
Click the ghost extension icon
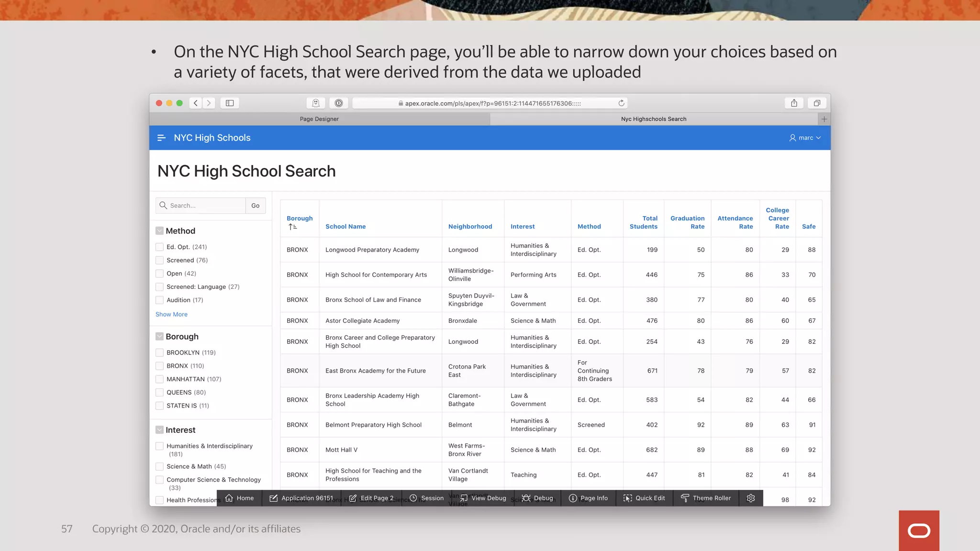click(316, 103)
